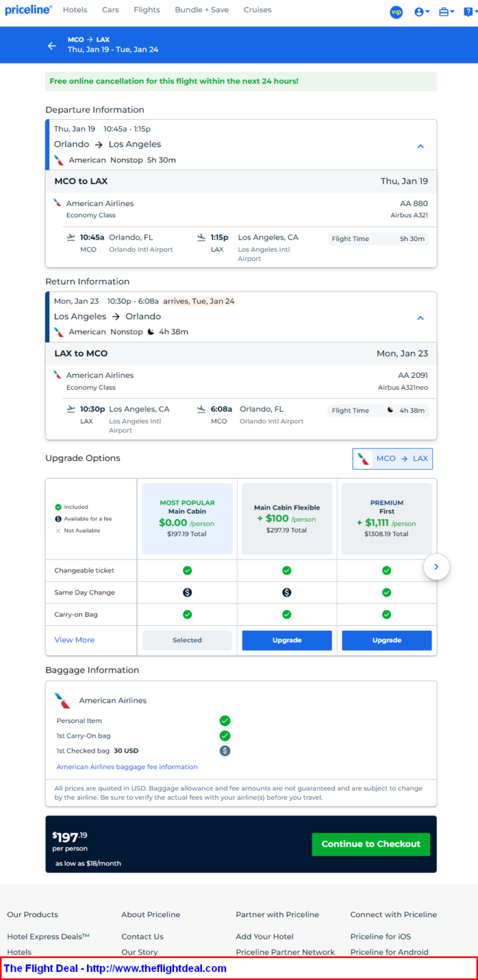Open Priceline Partner Network footer link
Viewport: 478px width, 980px height.
click(285, 952)
